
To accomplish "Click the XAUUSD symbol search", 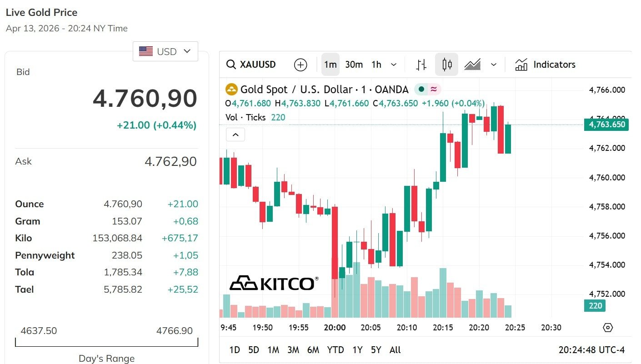I will tap(251, 65).
